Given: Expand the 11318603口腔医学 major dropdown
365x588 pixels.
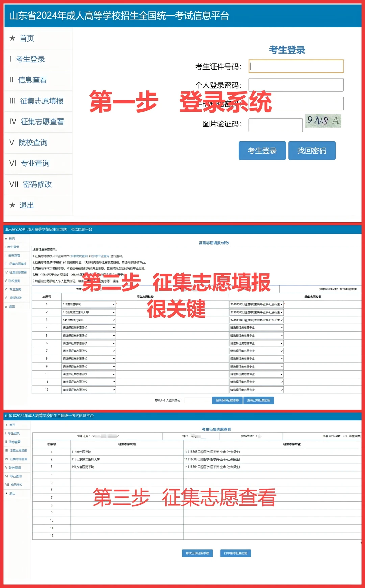Looking at the screenshot, I should pyautogui.click(x=257, y=312).
